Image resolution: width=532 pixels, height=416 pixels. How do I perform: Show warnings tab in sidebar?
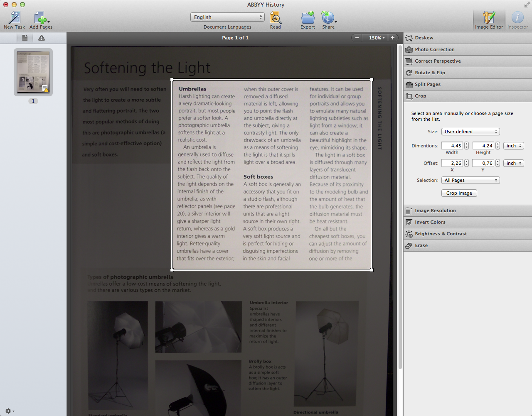(42, 38)
